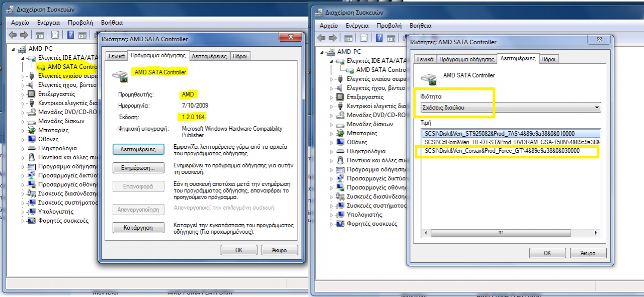Select AMD-PC root node in right window tree
This screenshot has width=644, height=297.
(x=349, y=52)
